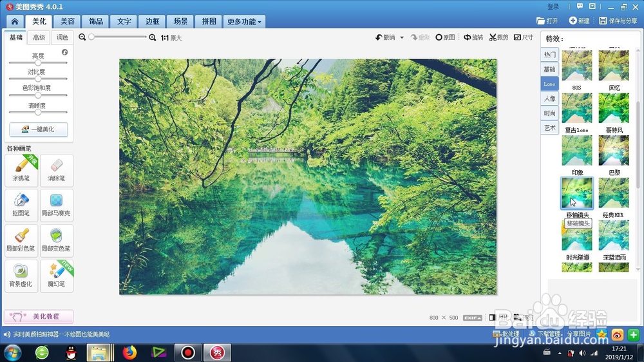Screen dimensions: 644x362
Task: Click the zoom out magnifier icon
Action: (x=82, y=37)
